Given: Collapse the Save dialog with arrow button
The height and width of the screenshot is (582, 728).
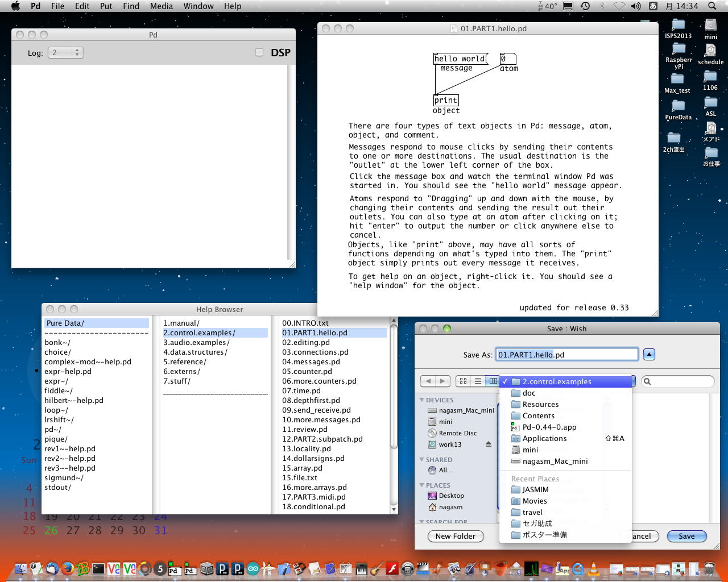Looking at the screenshot, I should [x=649, y=355].
